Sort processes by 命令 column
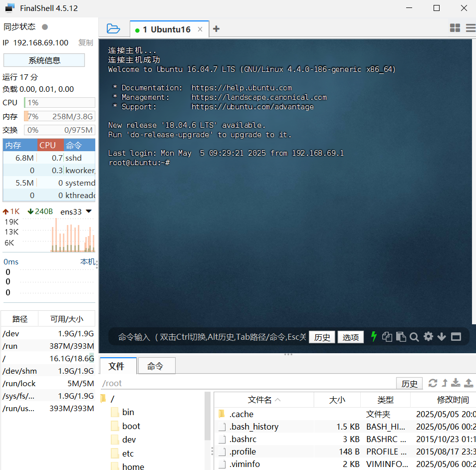The width and height of the screenshot is (476, 470). coord(79,145)
